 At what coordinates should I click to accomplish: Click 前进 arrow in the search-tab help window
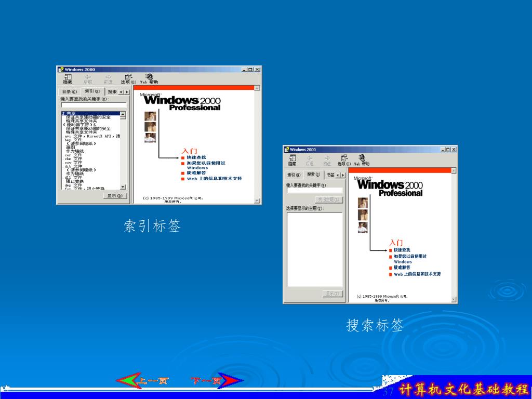[327, 160]
